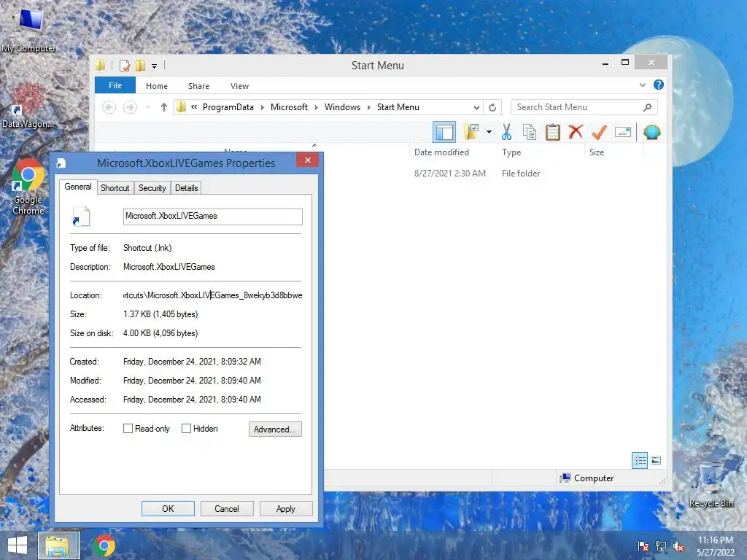
Task: Click Computer in Explorer status bar
Action: [587, 478]
